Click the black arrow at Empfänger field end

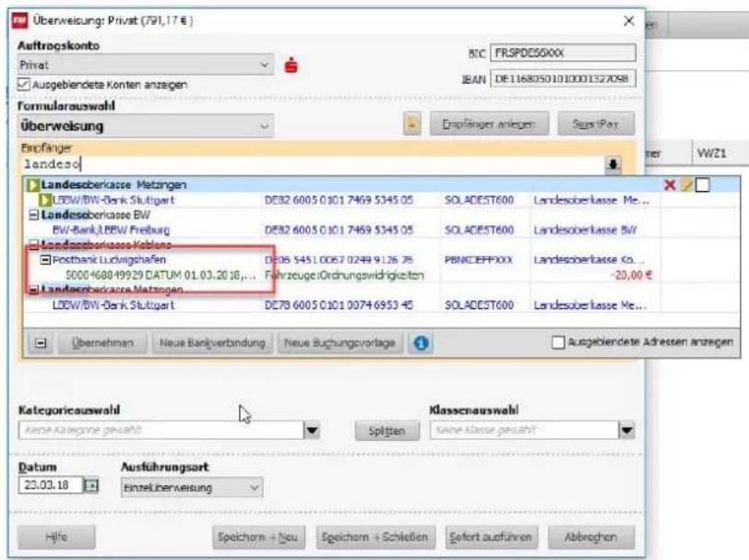tap(612, 164)
